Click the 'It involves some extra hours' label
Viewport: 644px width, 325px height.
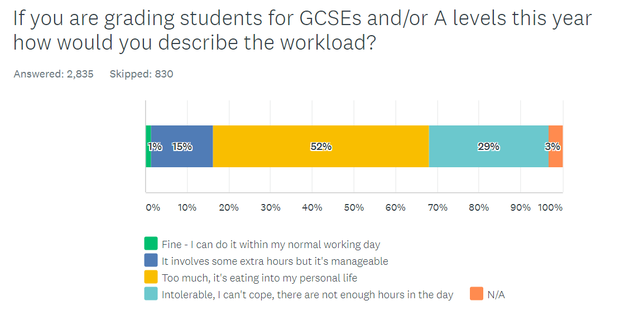[x=275, y=261]
